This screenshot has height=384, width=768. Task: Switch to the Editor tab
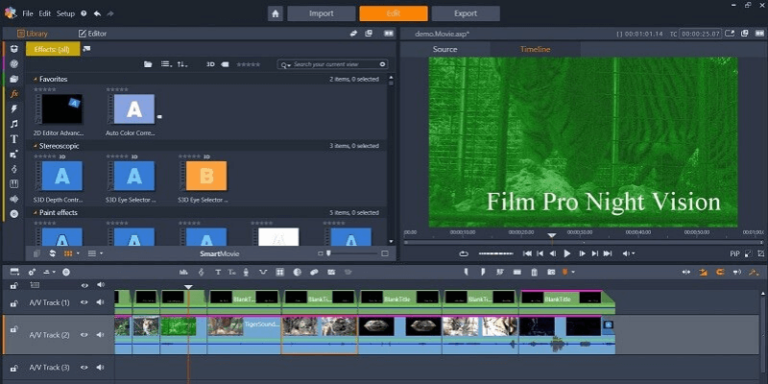click(93, 34)
